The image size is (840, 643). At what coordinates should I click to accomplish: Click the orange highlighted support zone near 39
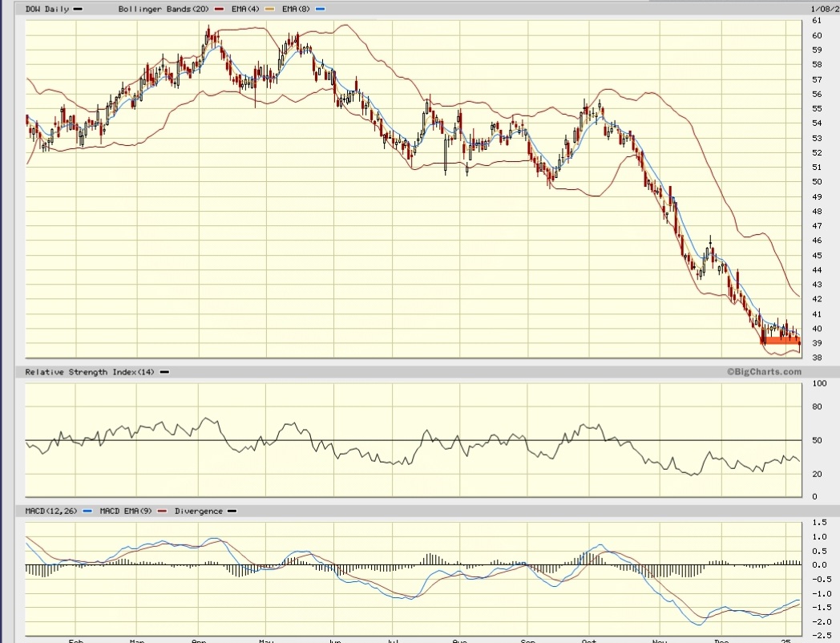(781, 340)
